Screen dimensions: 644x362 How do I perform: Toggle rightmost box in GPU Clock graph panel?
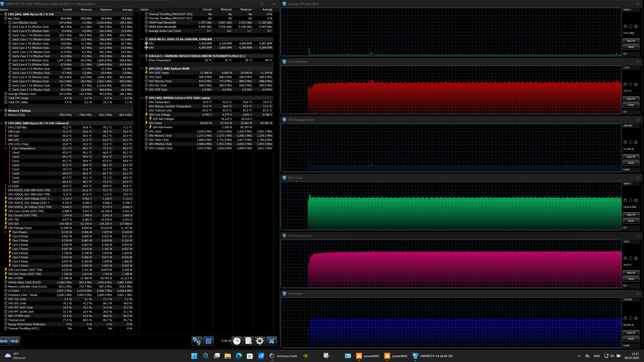coord(636,200)
